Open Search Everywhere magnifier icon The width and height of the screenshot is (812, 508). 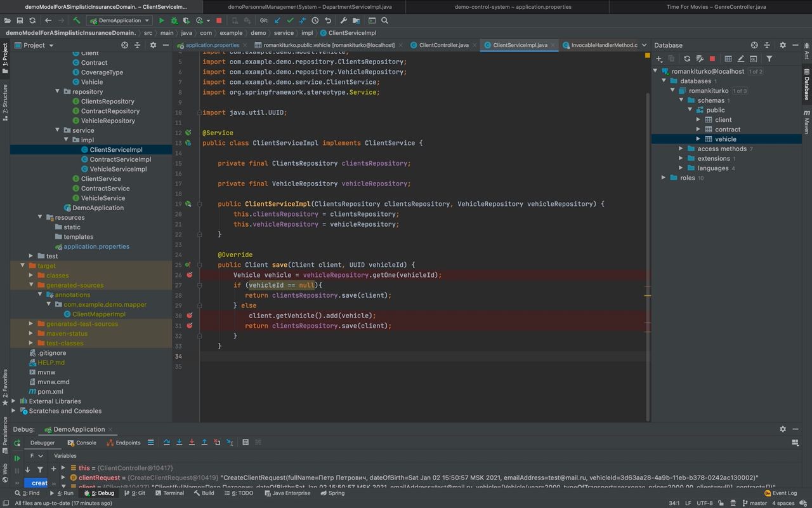coord(384,20)
